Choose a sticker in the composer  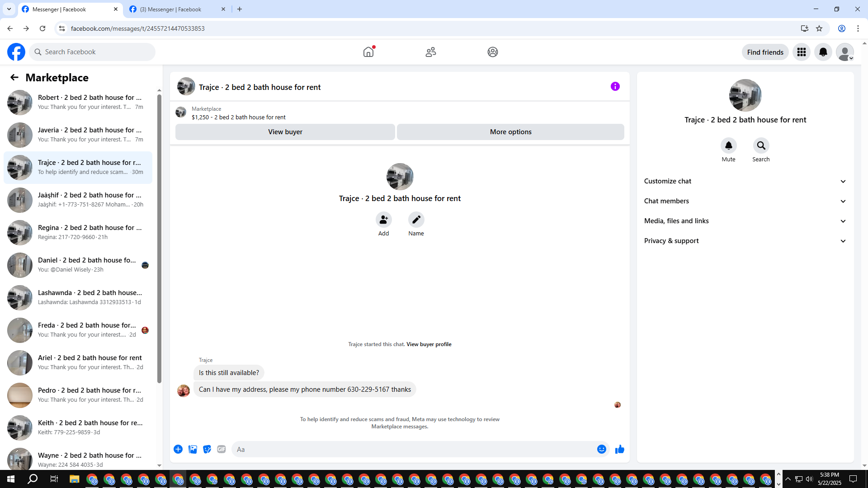[x=207, y=449]
